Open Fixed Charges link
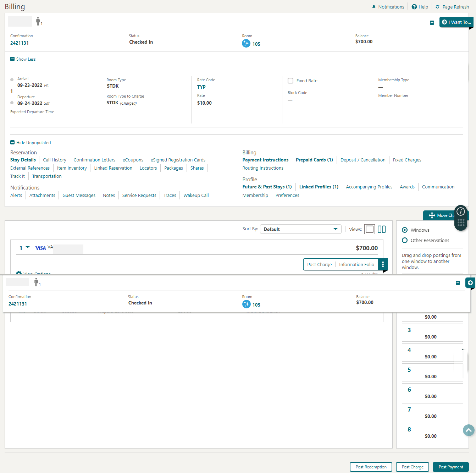 click(x=407, y=160)
